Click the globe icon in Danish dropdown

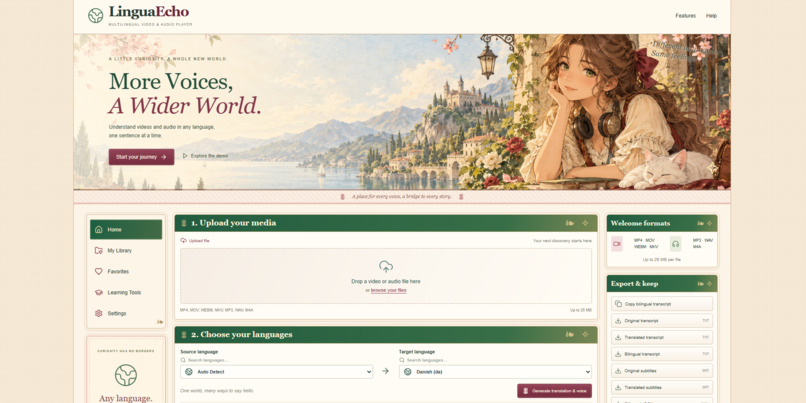pyautogui.click(x=408, y=372)
